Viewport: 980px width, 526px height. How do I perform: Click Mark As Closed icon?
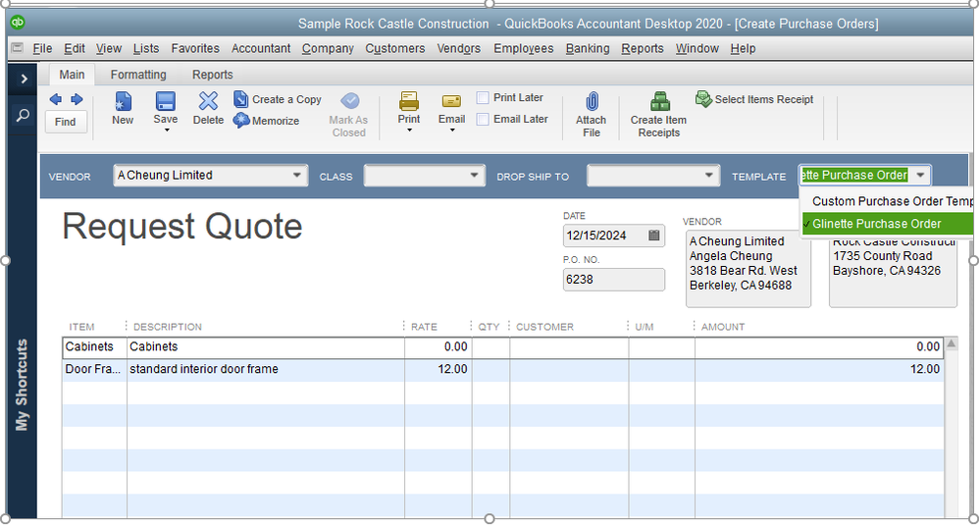(349, 101)
